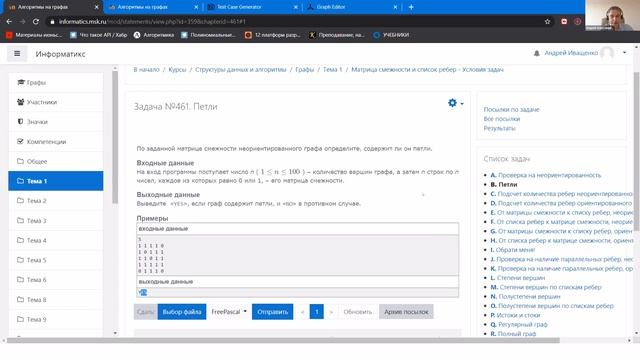The width and height of the screenshot is (640, 360).
Task: Open УЧЕБНИКИ bookmark
Action: pyautogui.click(x=391, y=35)
